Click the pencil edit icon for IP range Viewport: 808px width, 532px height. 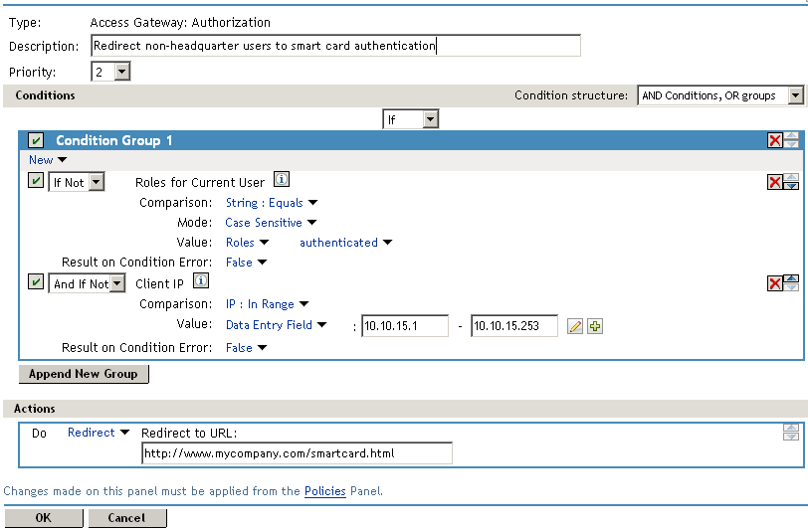[x=575, y=326]
